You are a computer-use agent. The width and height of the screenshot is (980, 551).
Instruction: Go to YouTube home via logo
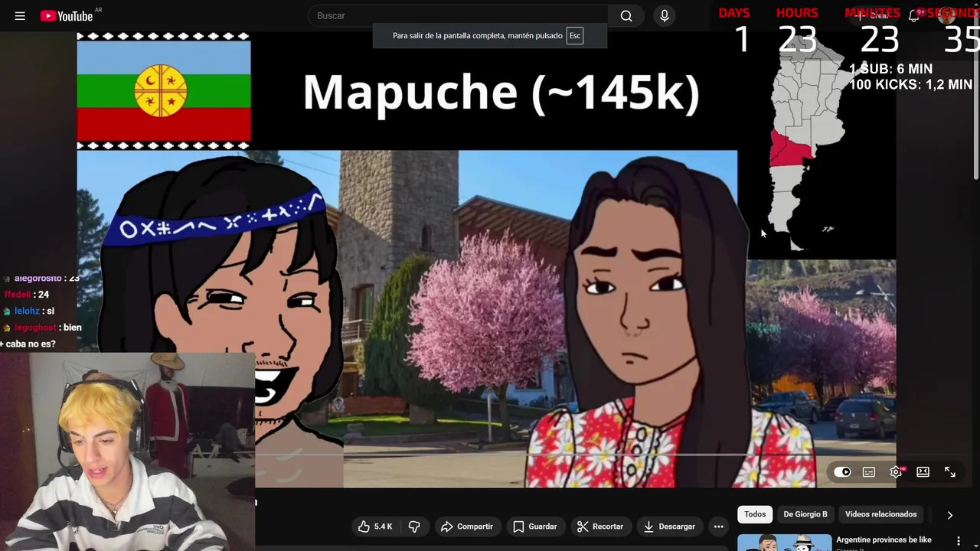tap(67, 16)
